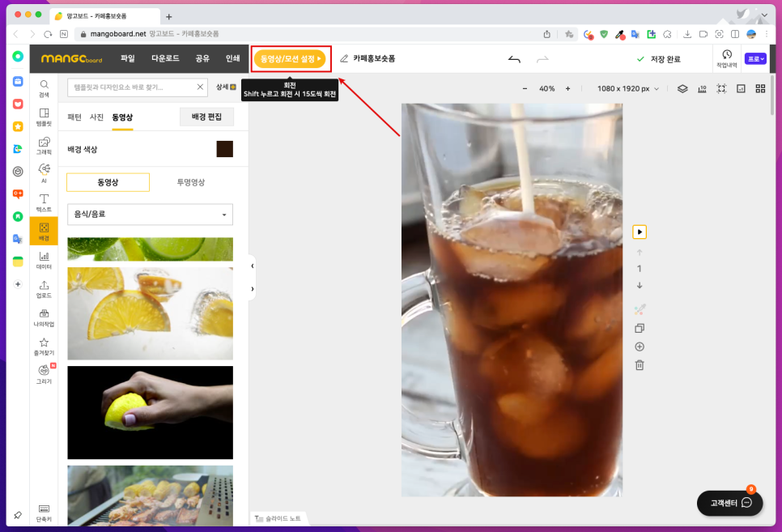Click the slide size square icon
The width and height of the screenshot is (782, 532).
[741, 89]
